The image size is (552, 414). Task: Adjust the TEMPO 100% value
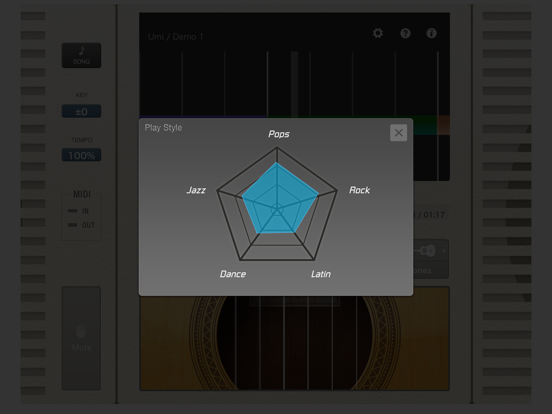point(81,155)
